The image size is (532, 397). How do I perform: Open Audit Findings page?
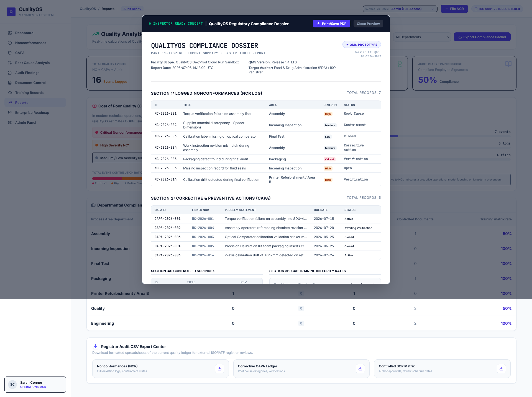(x=35, y=73)
